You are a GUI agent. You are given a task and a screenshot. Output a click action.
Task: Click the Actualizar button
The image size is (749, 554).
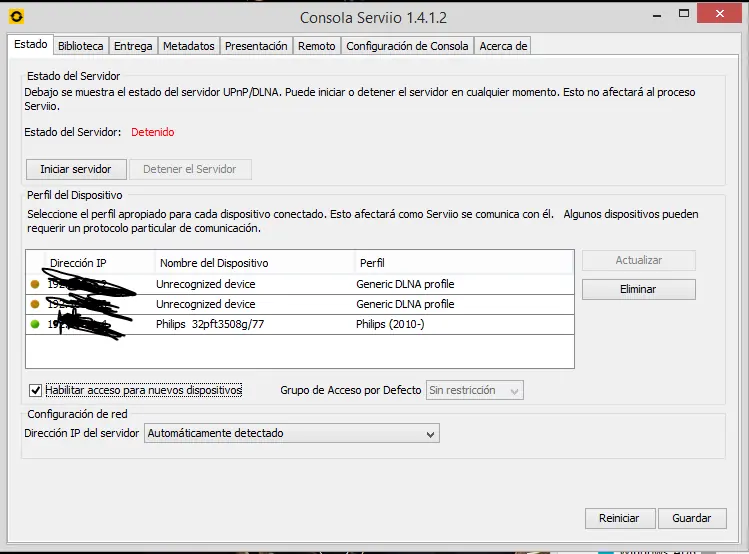pos(639,261)
